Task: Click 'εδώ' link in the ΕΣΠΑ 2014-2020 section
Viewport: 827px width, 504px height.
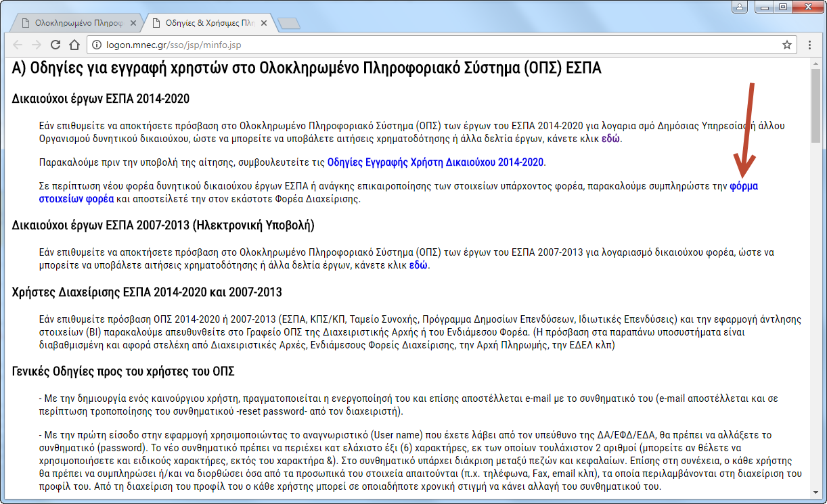Action: (610, 139)
